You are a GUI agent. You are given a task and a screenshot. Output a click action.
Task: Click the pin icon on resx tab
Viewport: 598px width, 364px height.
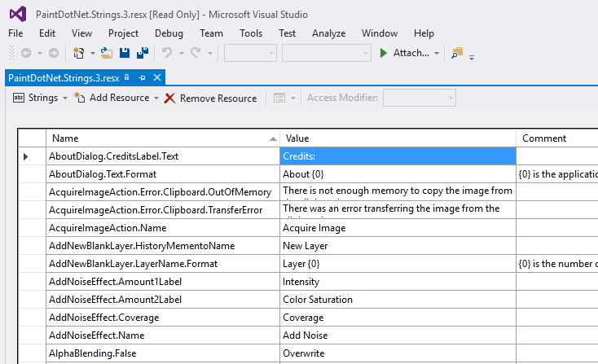pos(143,77)
